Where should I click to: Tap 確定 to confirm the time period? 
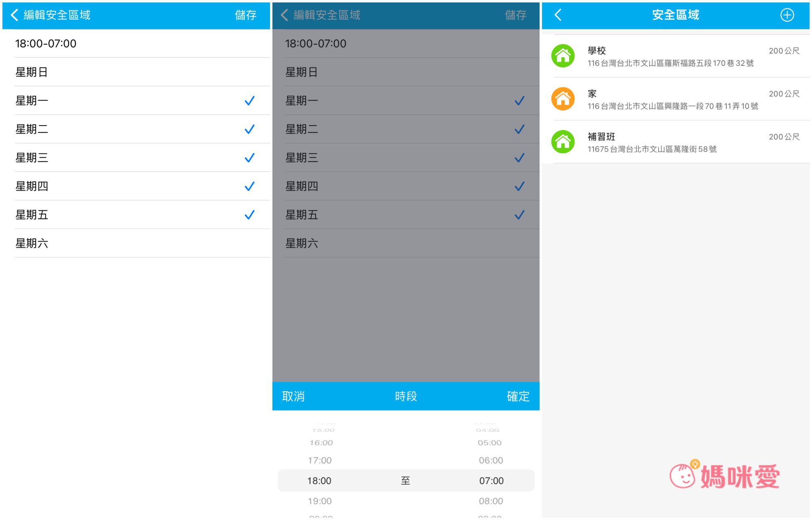pos(518,396)
